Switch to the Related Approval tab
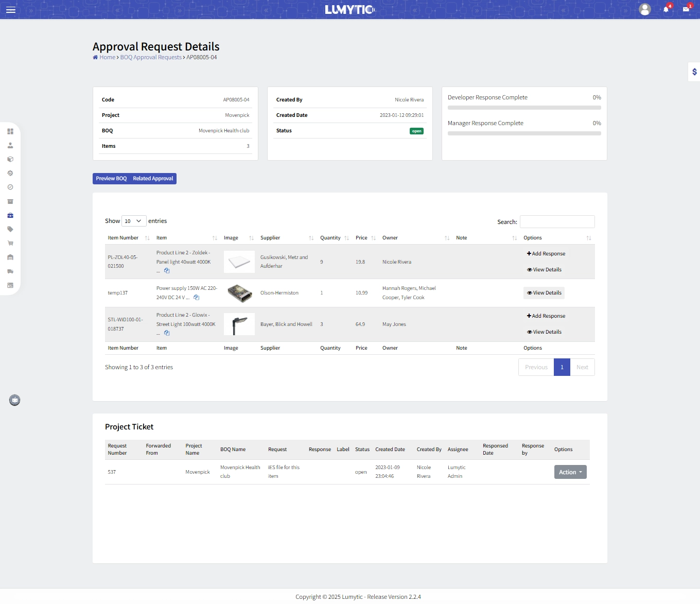 153,178
